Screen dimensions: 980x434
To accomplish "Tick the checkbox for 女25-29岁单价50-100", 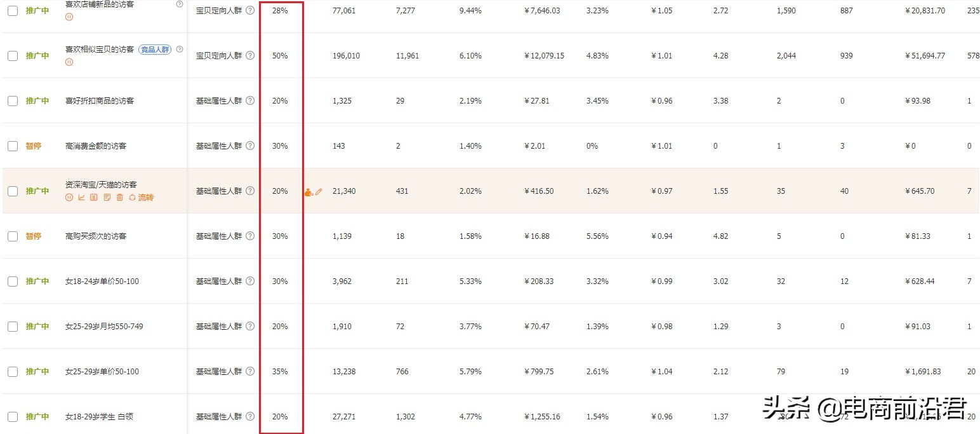I will coord(13,372).
